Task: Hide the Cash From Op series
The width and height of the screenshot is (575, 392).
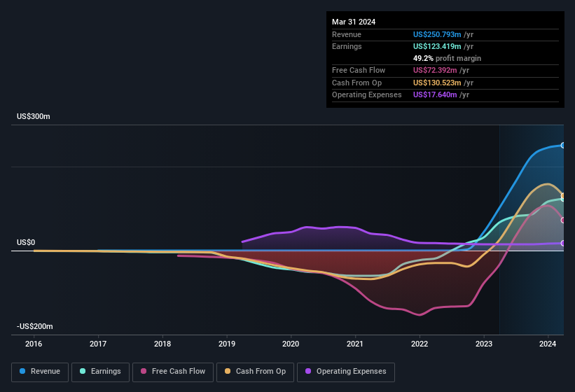Action: coord(254,372)
